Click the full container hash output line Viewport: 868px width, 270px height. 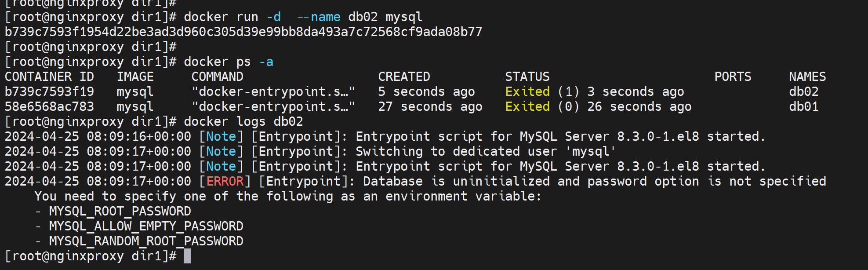[x=243, y=32]
